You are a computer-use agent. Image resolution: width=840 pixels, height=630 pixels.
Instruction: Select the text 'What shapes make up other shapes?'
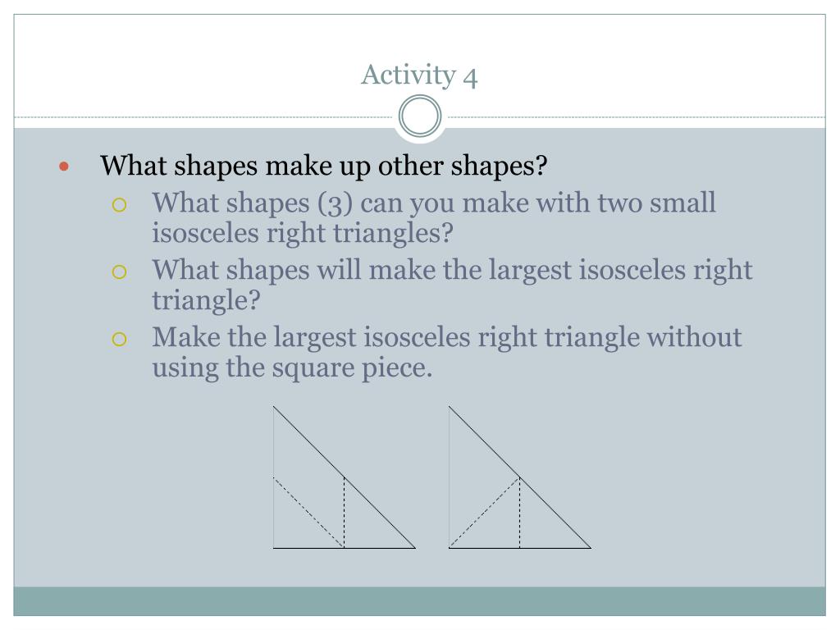pyautogui.click(x=323, y=166)
